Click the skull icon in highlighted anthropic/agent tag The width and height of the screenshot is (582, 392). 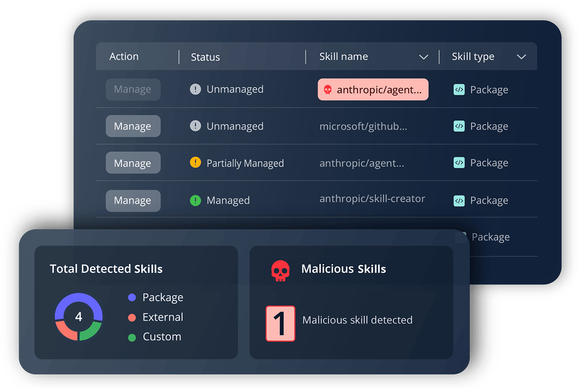328,89
